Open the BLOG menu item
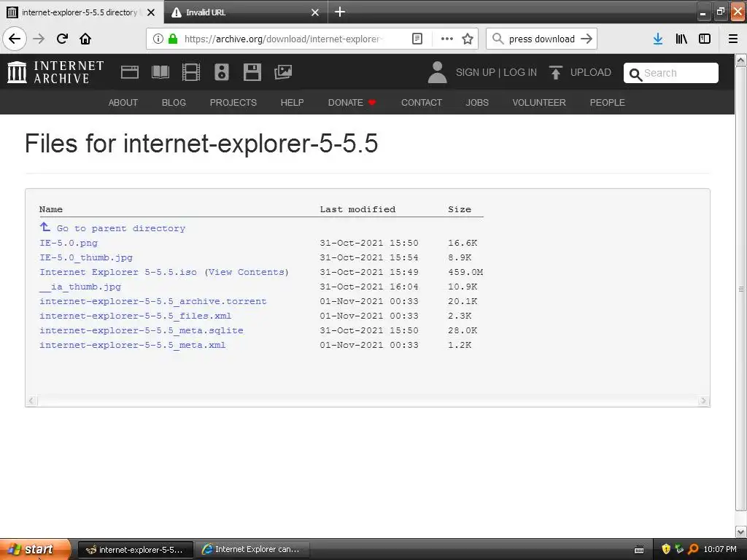The height and width of the screenshot is (560, 747). [x=174, y=102]
